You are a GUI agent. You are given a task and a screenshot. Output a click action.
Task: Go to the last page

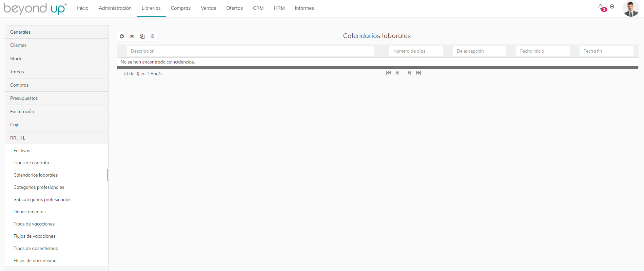[418, 73]
